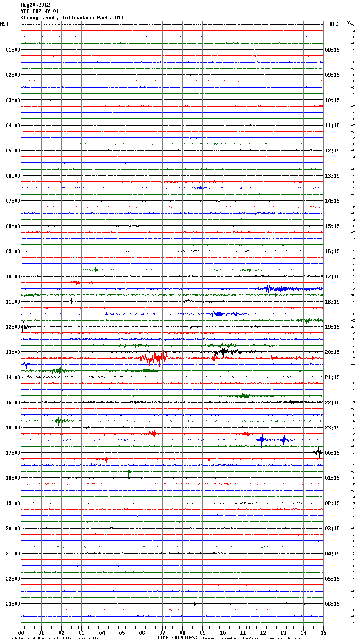Image resolution: width=357 pixels, height=644 pixels.
Task: Click the 22:15 UTC time label
Action: pos(332,403)
